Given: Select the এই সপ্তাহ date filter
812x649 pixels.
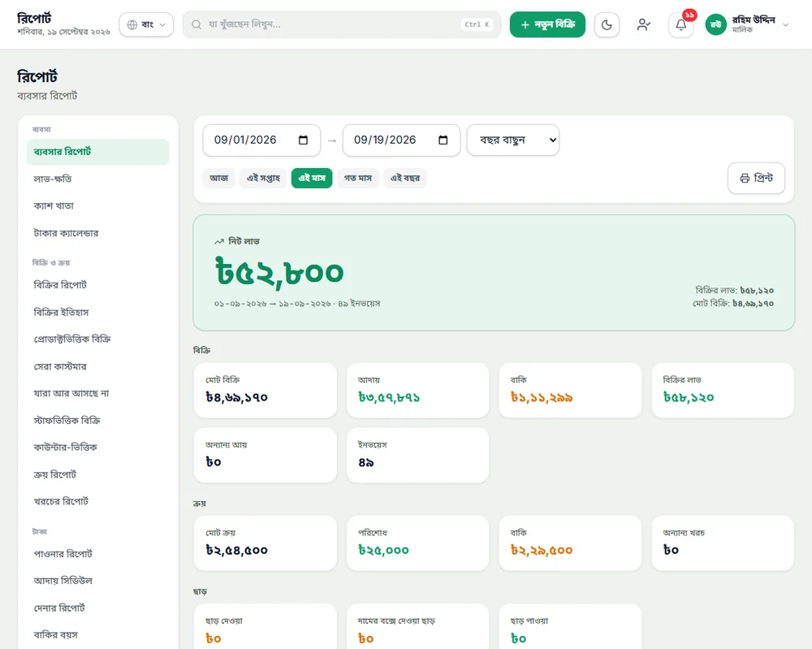Looking at the screenshot, I should point(263,178).
